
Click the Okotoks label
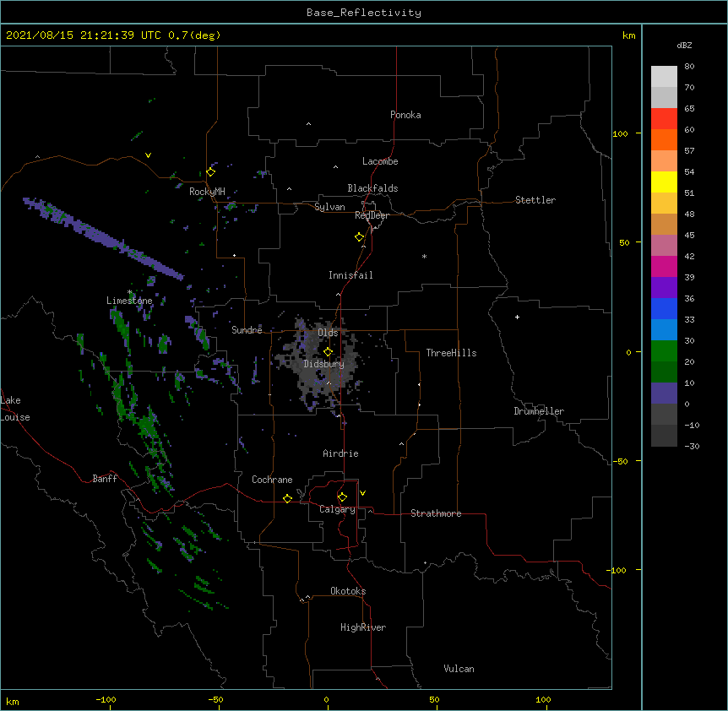click(x=348, y=591)
